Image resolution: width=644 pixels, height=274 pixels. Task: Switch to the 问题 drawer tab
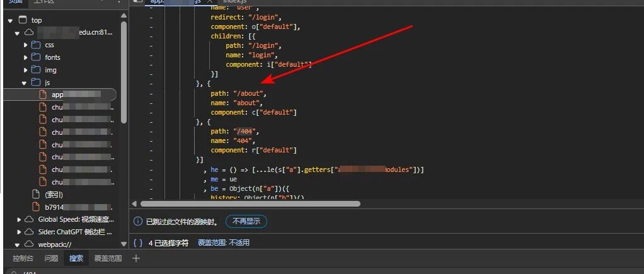tap(51, 258)
